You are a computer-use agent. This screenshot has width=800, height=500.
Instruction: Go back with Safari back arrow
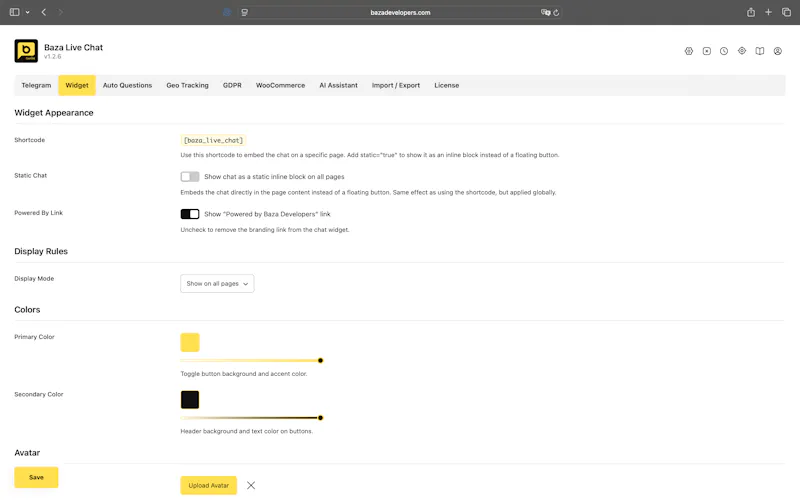coord(44,12)
